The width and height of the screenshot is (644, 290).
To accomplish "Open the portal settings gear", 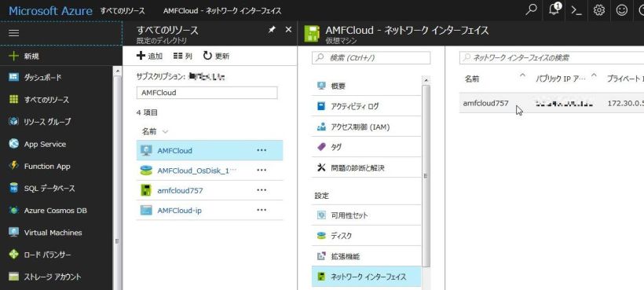I will point(598,10).
